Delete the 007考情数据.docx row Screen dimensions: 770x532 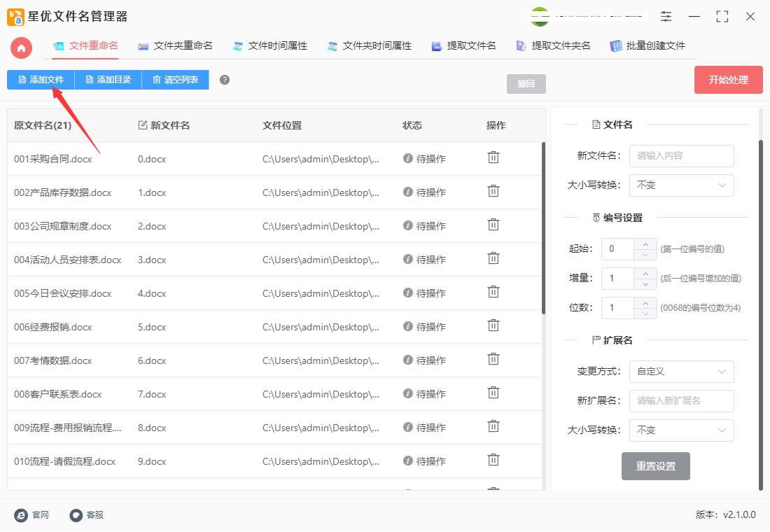click(493, 360)
